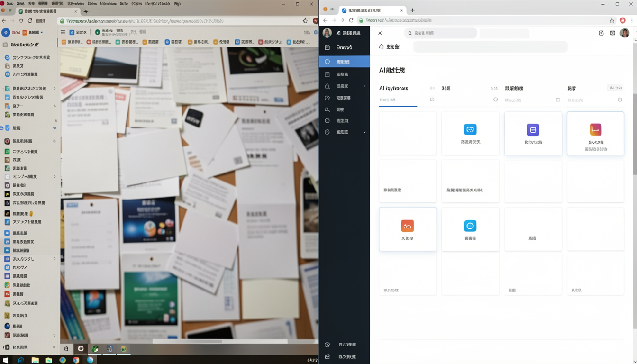Screen dimensions: 637x364
Task: Click the blue circle app card icon
Action: point(470,226)
